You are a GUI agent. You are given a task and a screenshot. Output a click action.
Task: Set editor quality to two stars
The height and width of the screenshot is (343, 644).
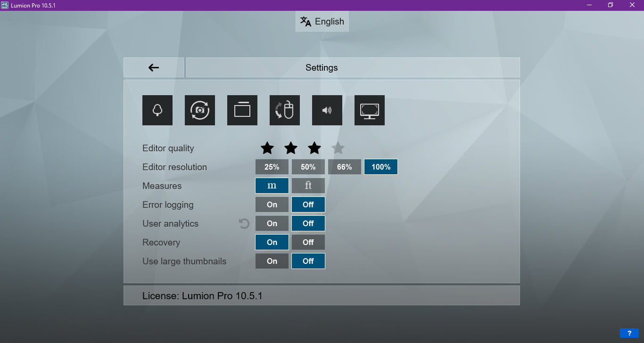click(x=291, y=148)
